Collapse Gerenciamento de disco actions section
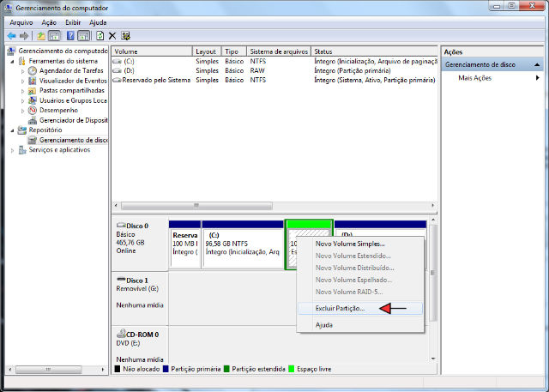Screen dimensions: 549x392 point(537,64)
